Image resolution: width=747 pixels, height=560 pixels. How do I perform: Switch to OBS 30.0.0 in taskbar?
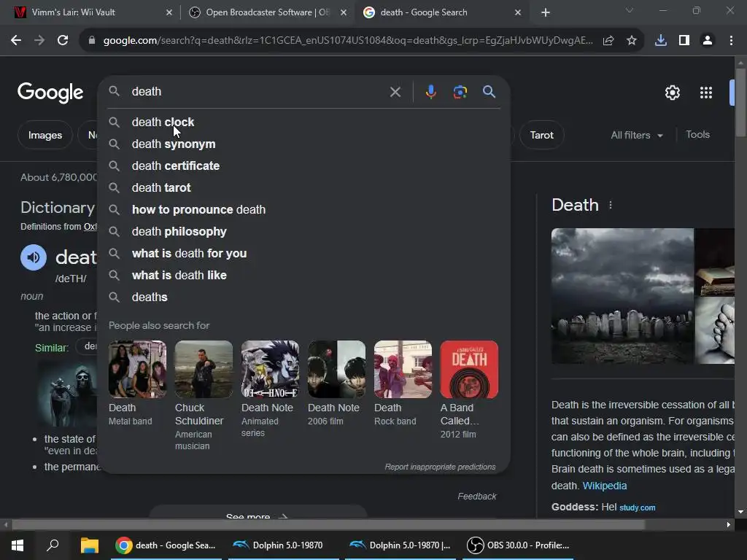pos(519,545)
